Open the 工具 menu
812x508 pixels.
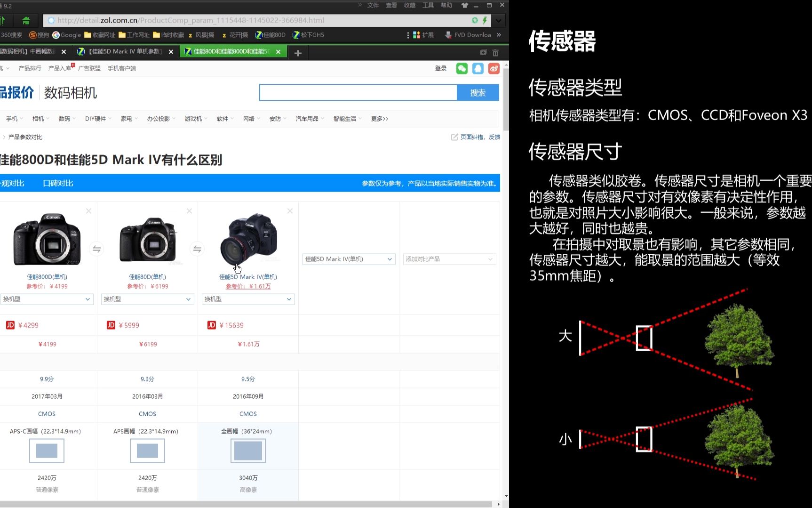[x=428, y=5]
